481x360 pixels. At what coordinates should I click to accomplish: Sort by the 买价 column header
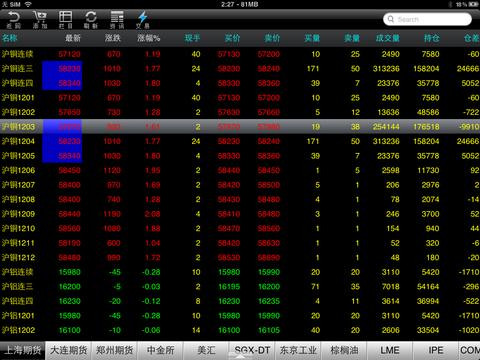pos(232,38)
